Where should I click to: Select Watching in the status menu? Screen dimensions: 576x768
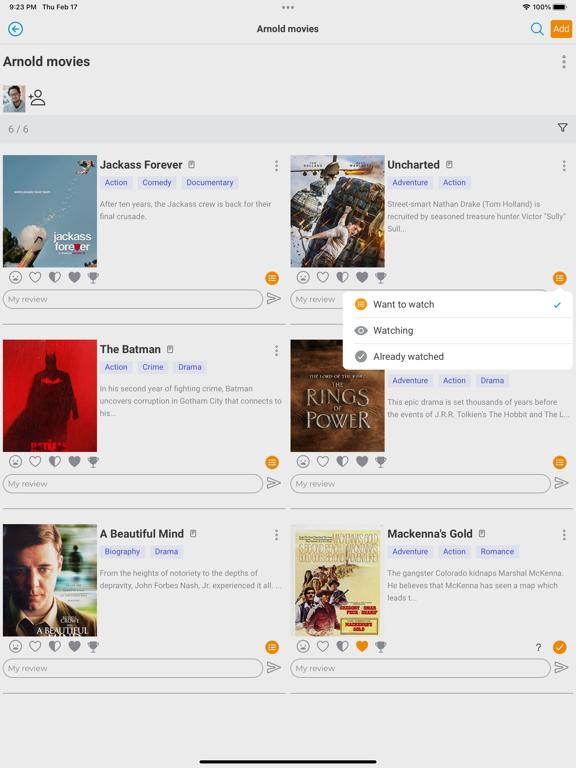(458, 331)
